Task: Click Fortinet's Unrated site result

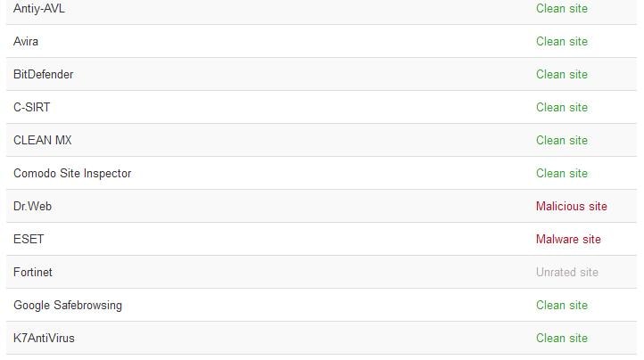Action: 566,273
